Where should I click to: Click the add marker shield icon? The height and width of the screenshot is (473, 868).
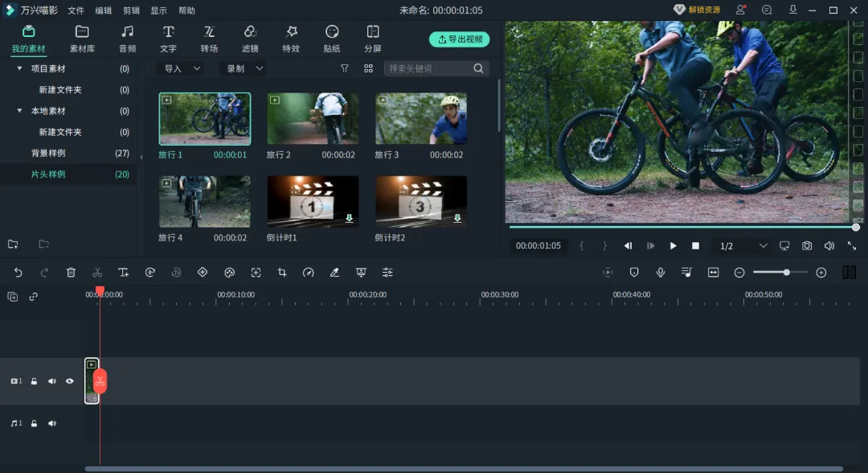pos(634,273)
